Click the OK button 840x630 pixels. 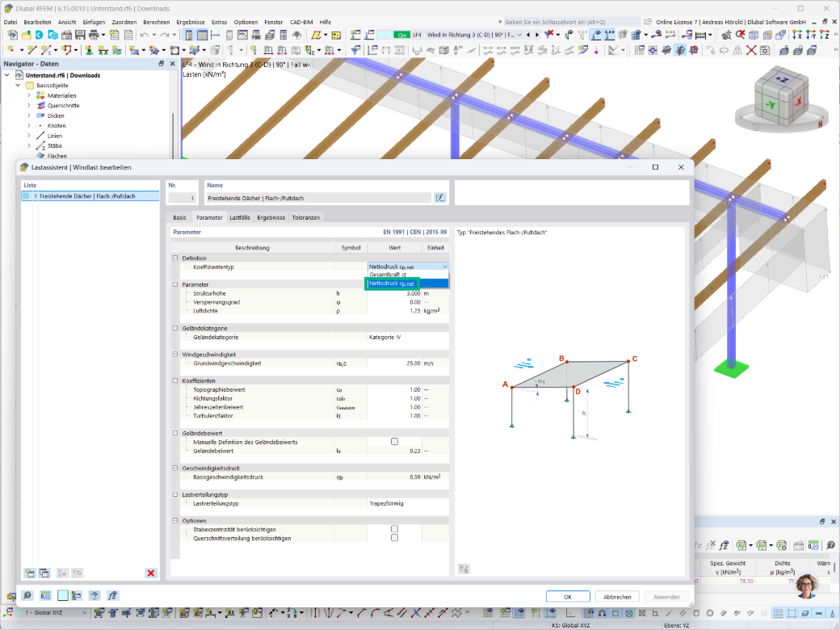(x=568, y=597)
